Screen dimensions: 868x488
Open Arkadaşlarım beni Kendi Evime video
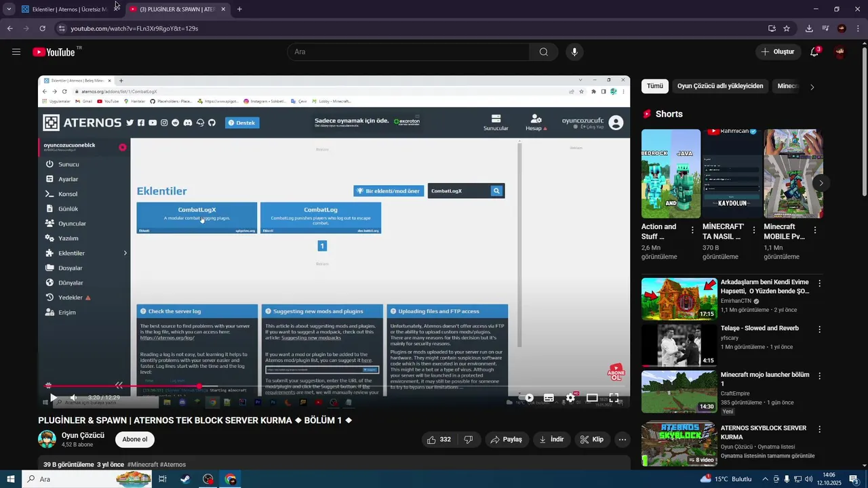click(x=679, y=299)
